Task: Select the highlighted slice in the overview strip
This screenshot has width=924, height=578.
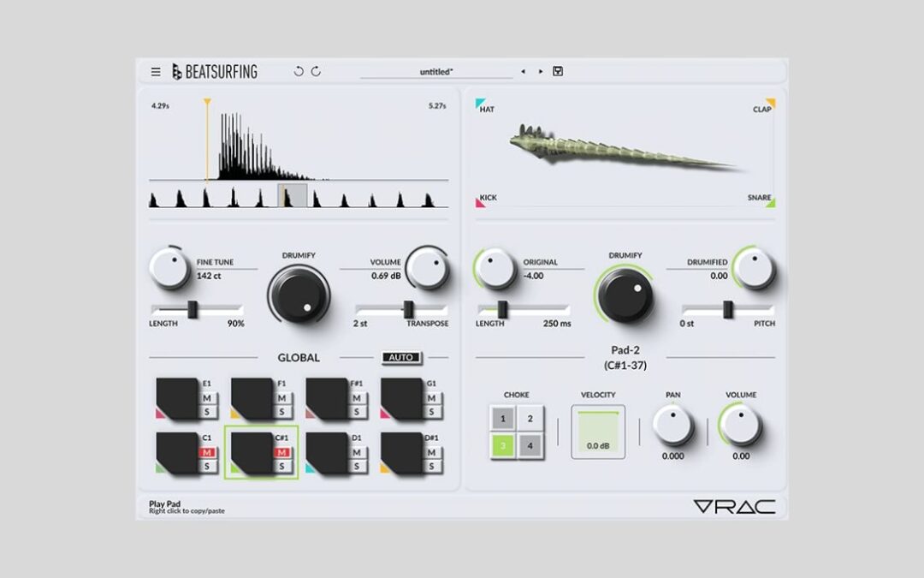Action: click(293, 195)
